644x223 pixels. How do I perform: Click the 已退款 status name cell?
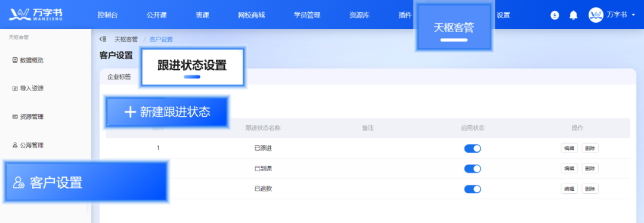click(x=264, y=189)
